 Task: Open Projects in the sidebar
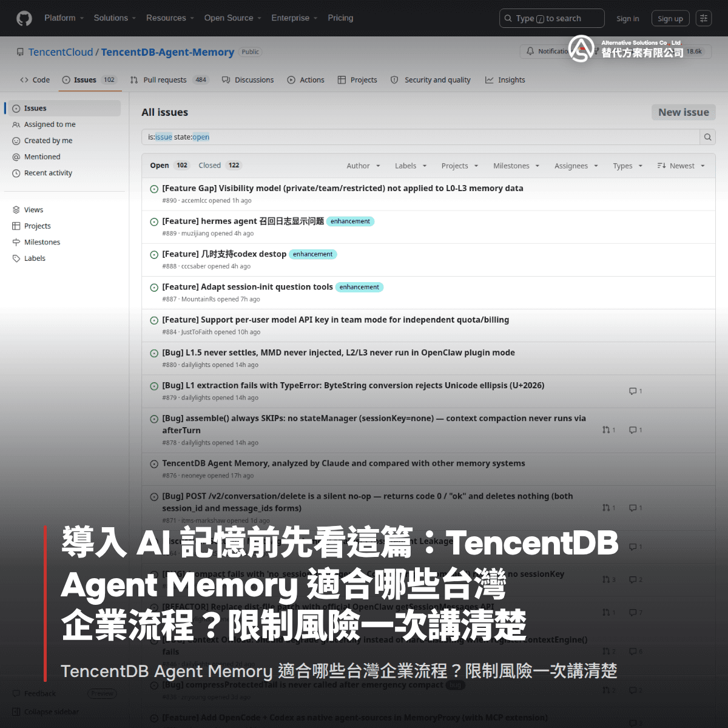[x=37, y=226]
